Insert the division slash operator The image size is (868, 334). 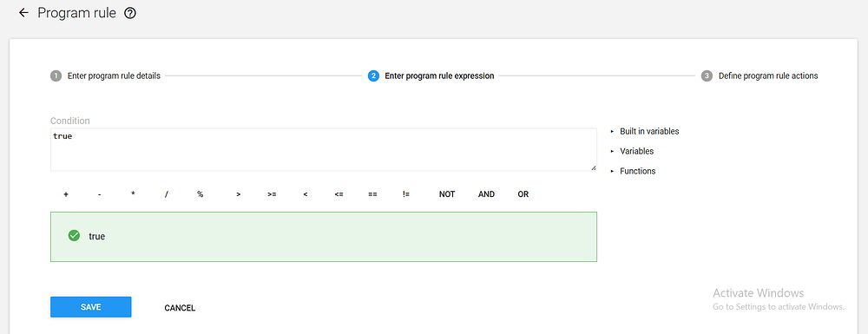pyautogui.click(x=166, y=194)
